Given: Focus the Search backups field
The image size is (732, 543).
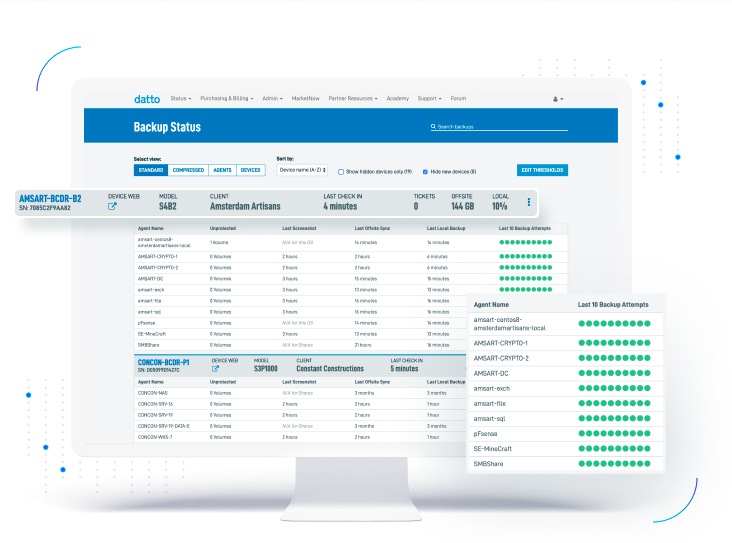Looking at the screenshot, I should [x=499, y=127].
